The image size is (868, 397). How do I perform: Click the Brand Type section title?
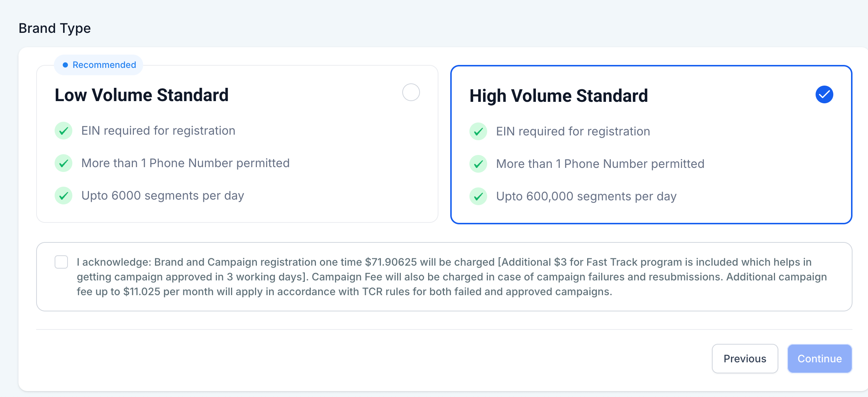pyautogui.click(x=55, y=28)
